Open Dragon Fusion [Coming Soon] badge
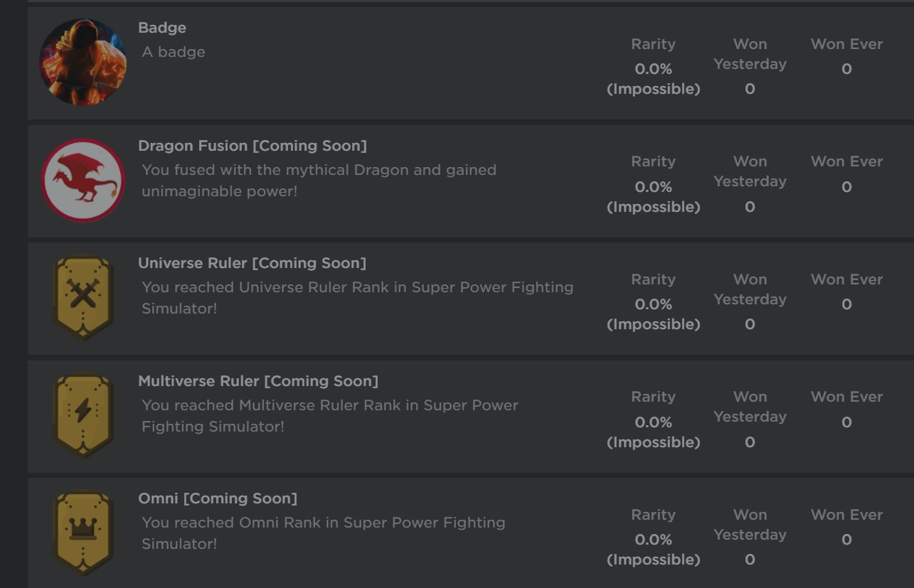This screenshot has width=914, height=588. pos(253,146)
